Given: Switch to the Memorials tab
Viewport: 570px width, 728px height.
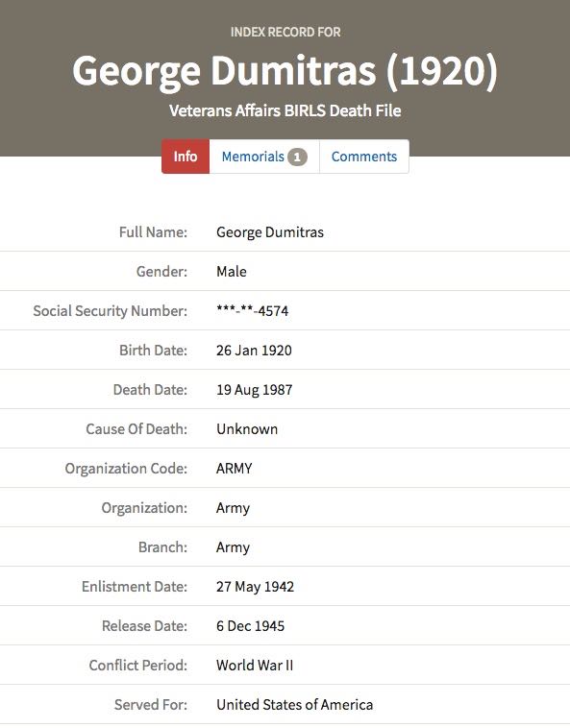Looking at the screenshot, I should pyautogui.click(x=264, y=157).
